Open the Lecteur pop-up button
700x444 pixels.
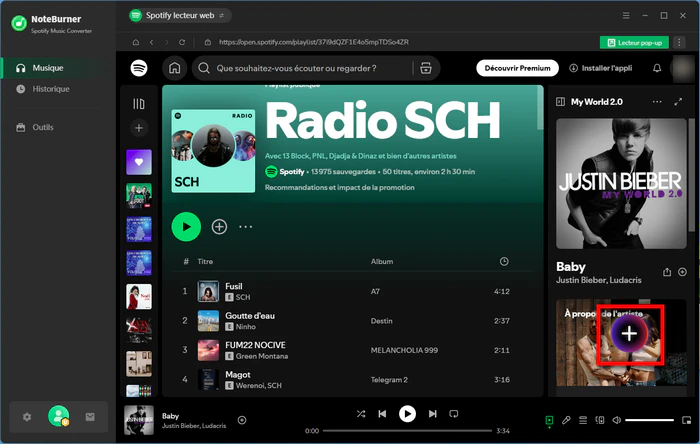[x=634, y=42]
